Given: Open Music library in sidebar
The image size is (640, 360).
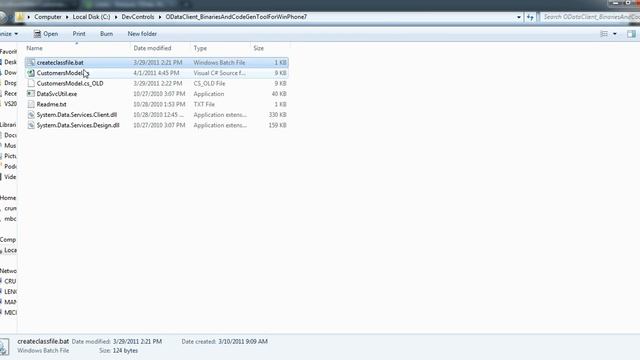Looking at the screenshot, I should (9, 146).
